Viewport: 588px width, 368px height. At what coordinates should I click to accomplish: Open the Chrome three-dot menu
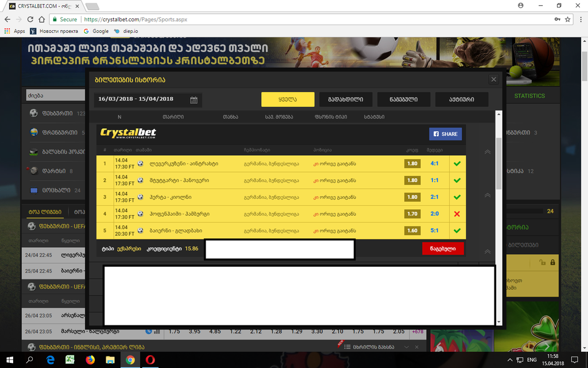pos(581,19)
